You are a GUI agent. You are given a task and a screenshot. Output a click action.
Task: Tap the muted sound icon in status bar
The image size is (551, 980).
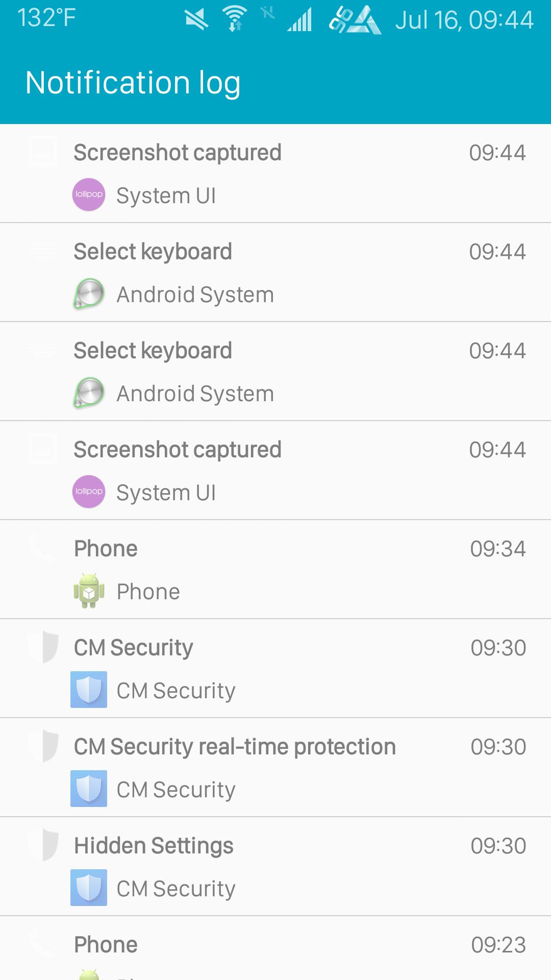tap(196, 19)
